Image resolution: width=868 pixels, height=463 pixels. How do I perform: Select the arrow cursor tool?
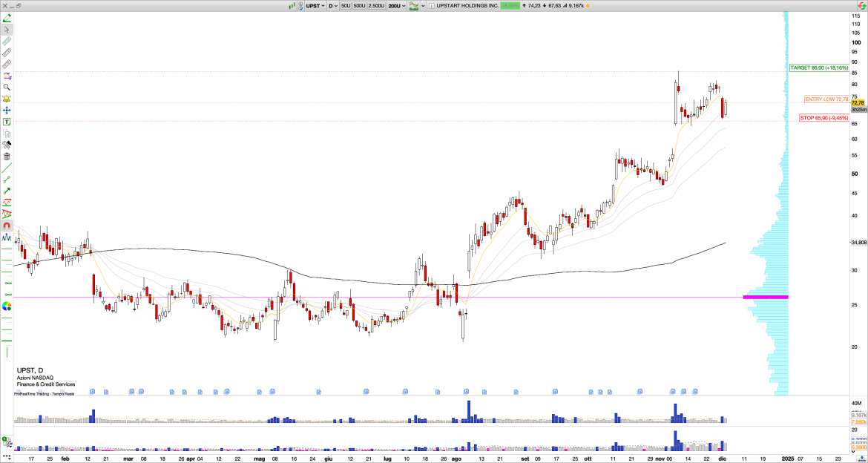coord(7,30)
